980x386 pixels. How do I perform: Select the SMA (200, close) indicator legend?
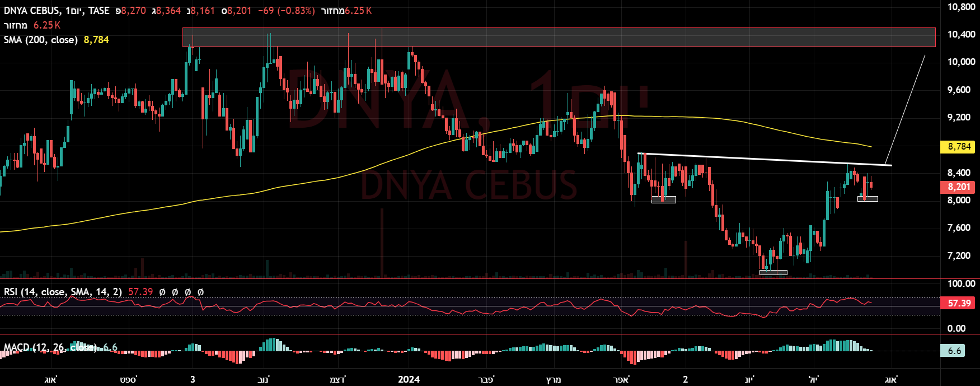[x=40, y=40]
